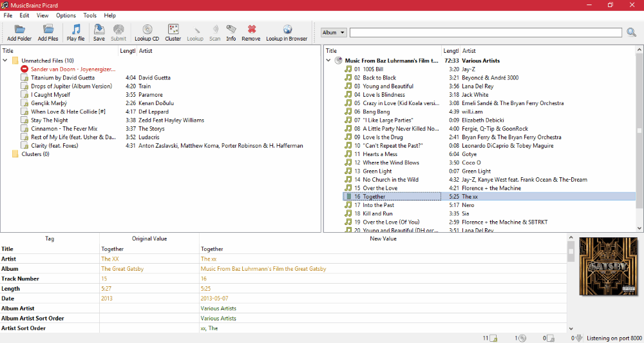
Task: Open the Help menu
Action: 109,15
